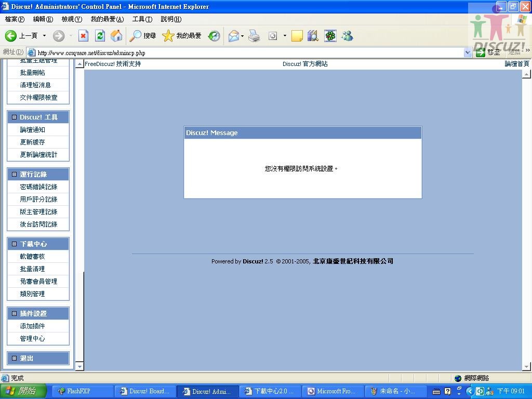The width and height of the screenshot is (532, 399).
Task: Click the Mail envelope toolbar icon
Action: click(x=234, y=36)
